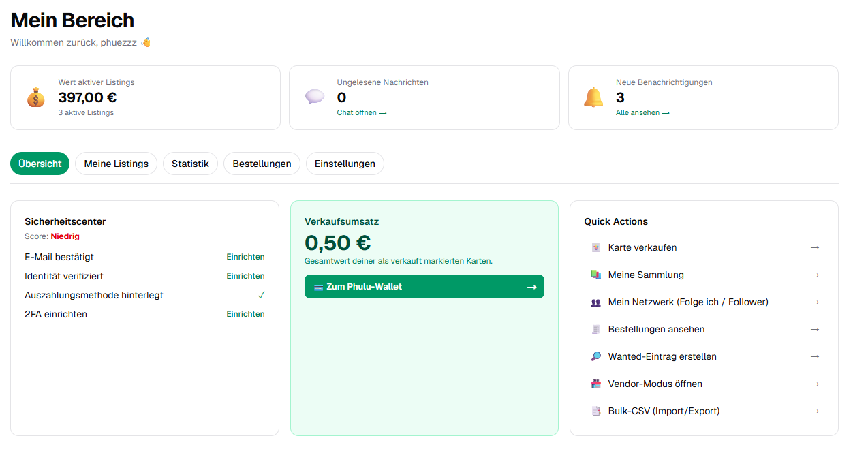
Task: Click the Quick Actions heading
Action: [616, 221]
